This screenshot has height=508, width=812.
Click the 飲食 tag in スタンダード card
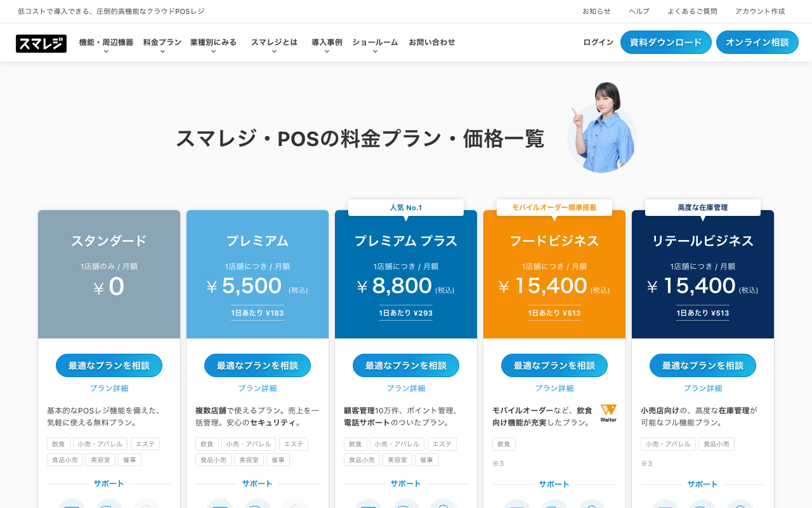pyautogui.click(x=58, y=444)
